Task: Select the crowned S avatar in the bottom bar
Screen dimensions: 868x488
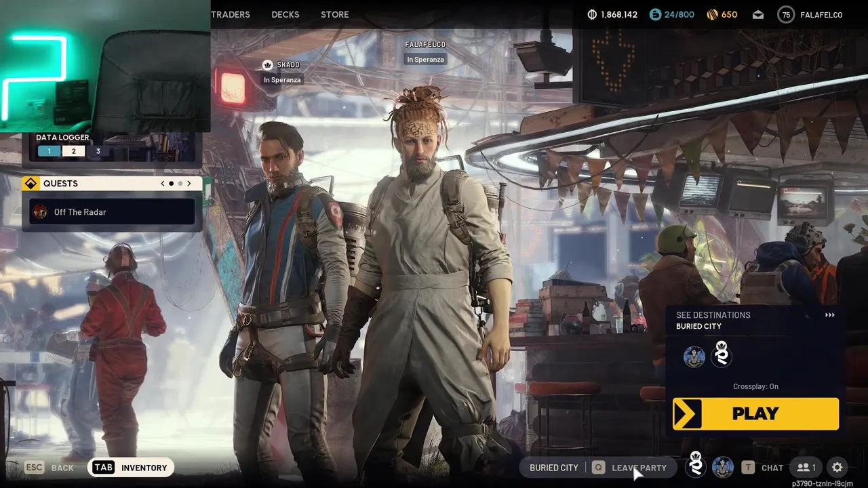Action: (696, 466)
